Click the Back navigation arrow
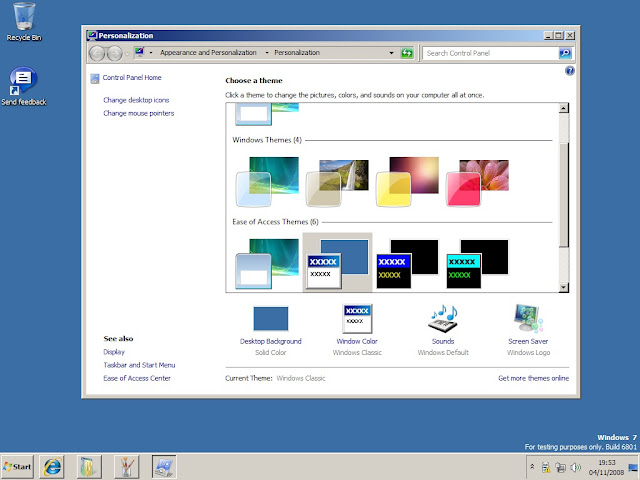 [x=97, y=53]
